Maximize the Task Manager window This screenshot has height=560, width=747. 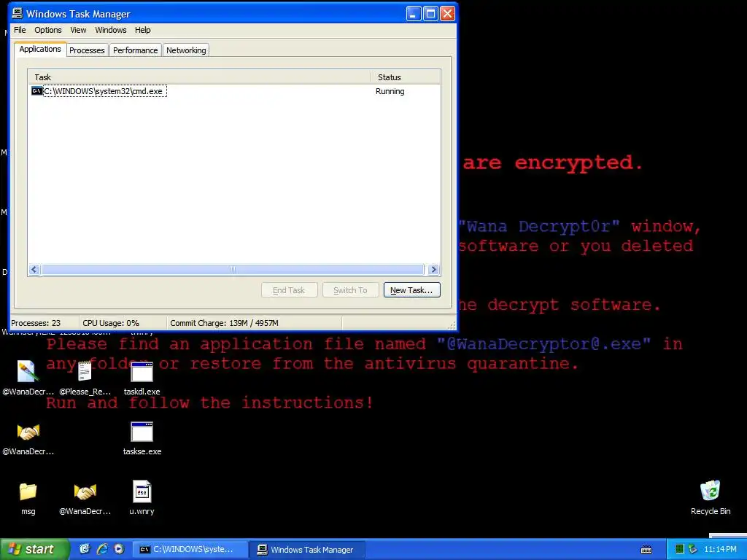[430, 13]
